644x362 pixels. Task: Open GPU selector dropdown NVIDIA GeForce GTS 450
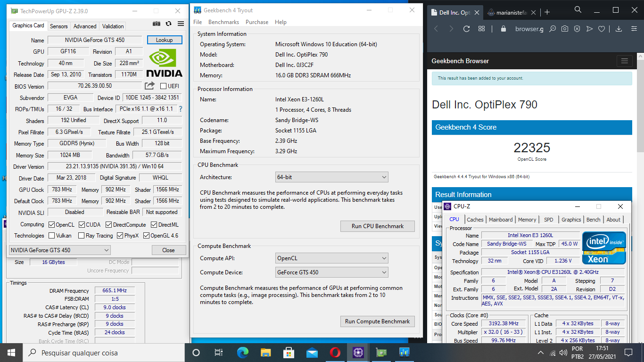[x=60, y=250]
